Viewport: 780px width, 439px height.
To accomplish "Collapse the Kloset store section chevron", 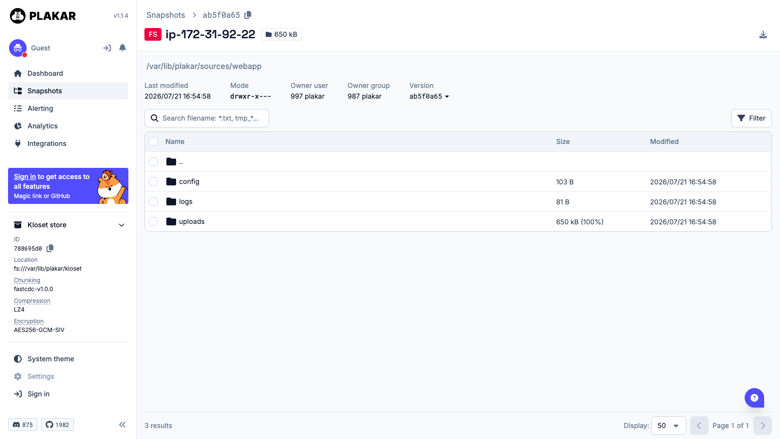I will [121, 225].
